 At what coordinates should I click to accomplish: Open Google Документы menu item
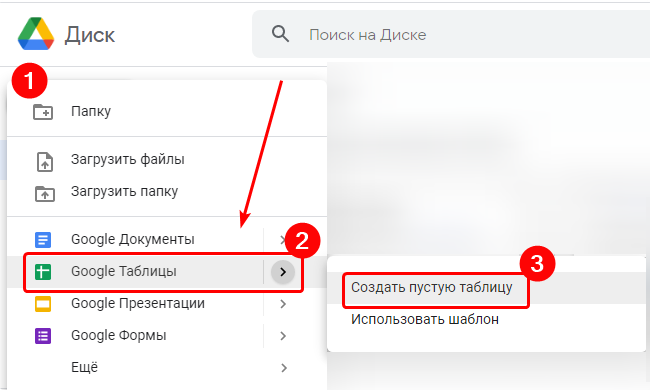point(133,240)
